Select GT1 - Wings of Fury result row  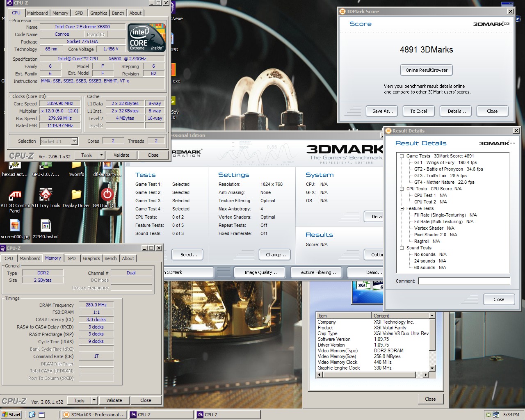pos(445,162)
